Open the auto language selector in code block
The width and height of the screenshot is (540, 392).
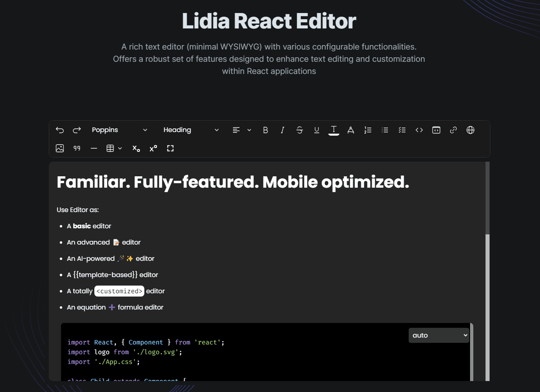[x=439, y=335]
